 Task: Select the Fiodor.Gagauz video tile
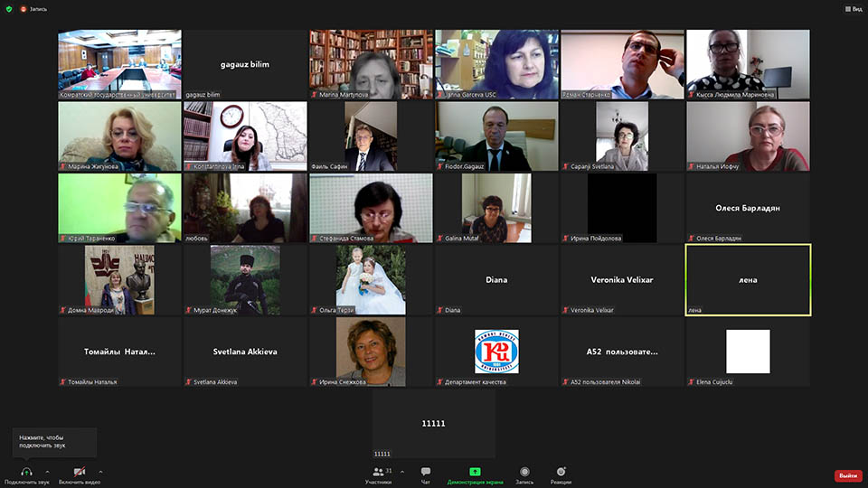pyautogui.click(x=496, y=136)
